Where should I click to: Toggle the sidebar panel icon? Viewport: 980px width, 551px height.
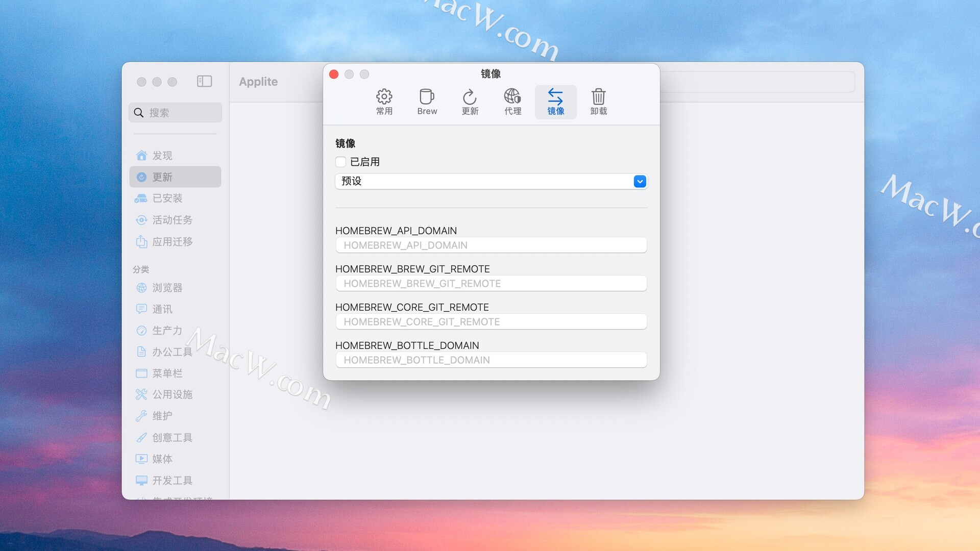[x=204, y=82]
